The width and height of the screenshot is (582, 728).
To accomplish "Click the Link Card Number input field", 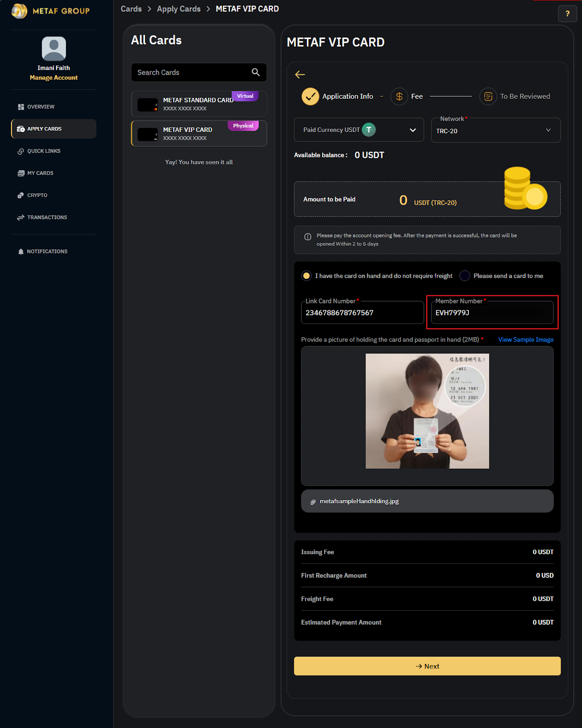I will 362,313.
